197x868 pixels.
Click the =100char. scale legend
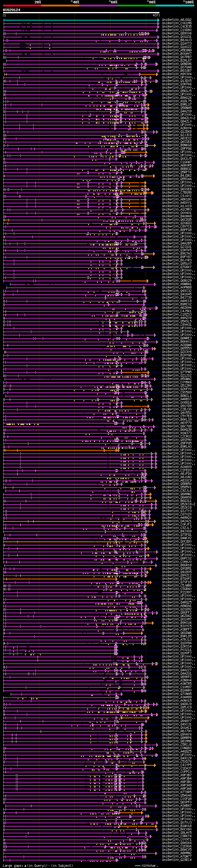(x=147, y=866)
